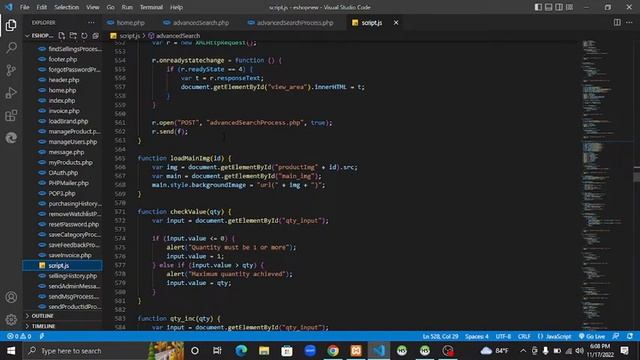Image resolution: width=640 pixels, height=360 pixels.
Task: Open the File menu
Action: point(24,7)
